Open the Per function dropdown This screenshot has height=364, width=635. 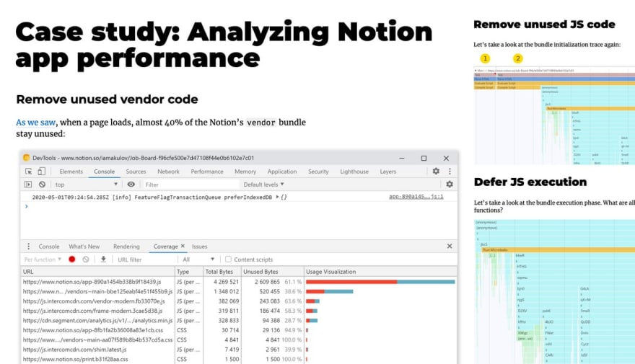(43, 259)
